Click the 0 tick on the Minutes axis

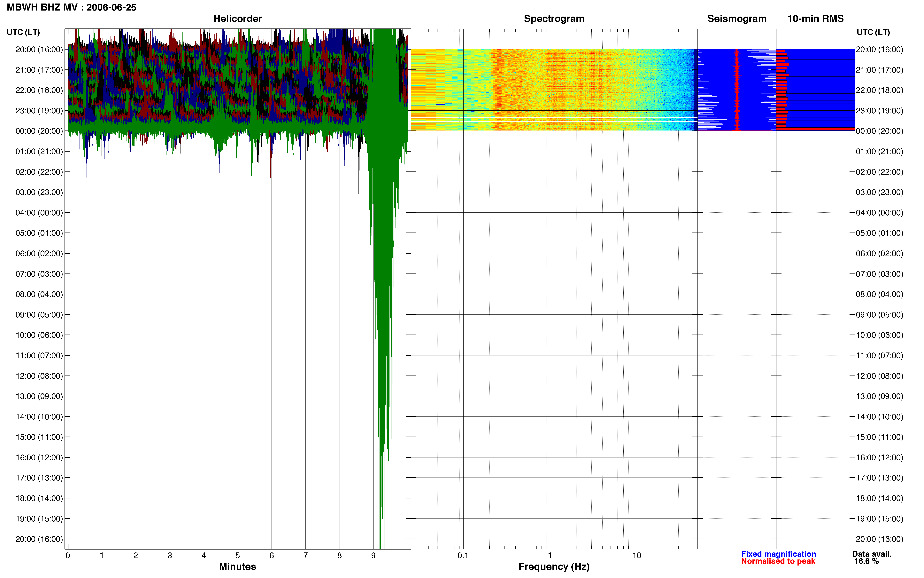tap(68, 555)
